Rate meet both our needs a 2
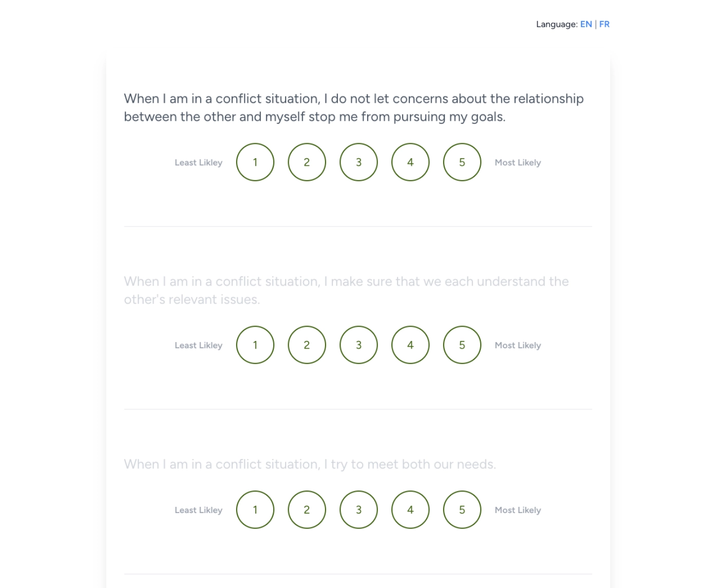 point(307,510)
